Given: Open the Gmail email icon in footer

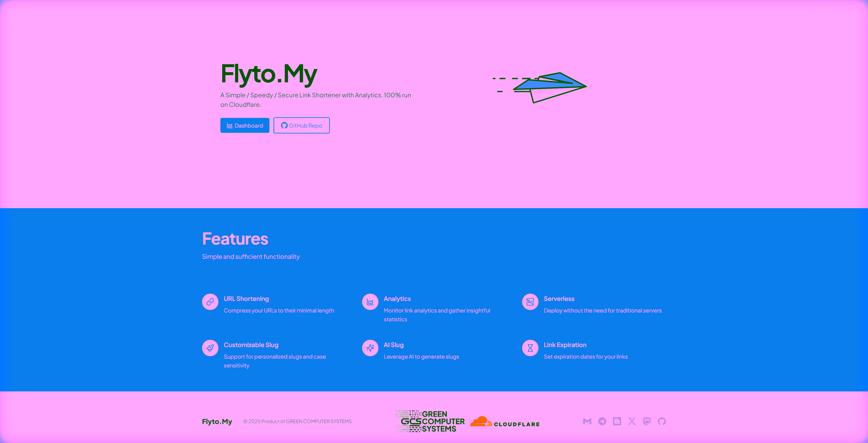Looking at the screenshot, I should pos(587,421).
